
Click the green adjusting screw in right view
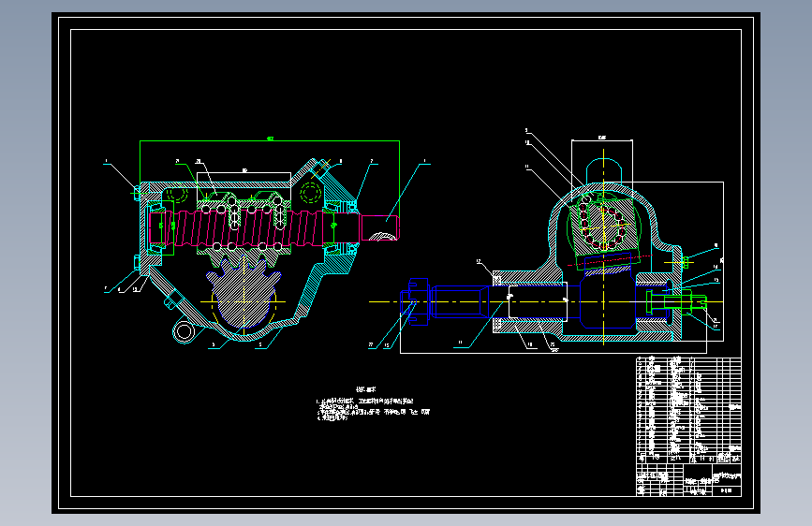[676, 302]
